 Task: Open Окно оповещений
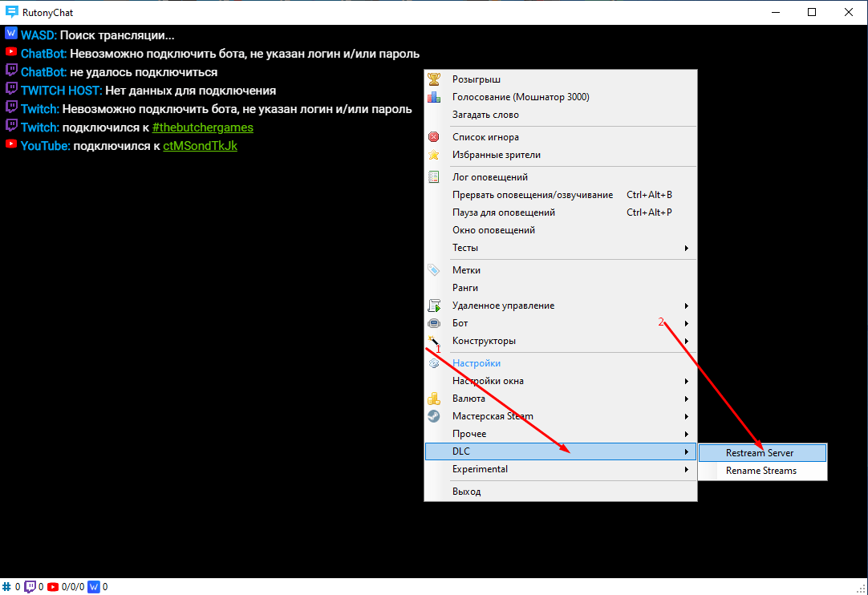point(560,230)
